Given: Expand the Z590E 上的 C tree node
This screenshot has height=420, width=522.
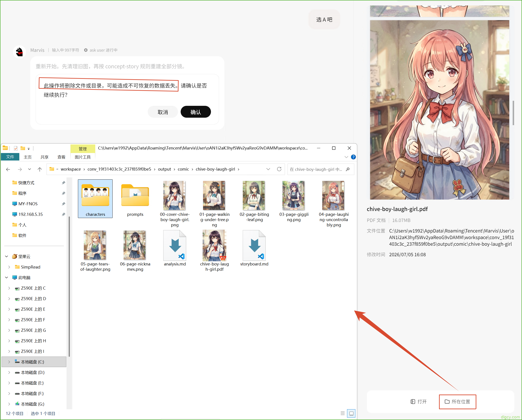Looking at the screenshot, I should tap(9, 288).
